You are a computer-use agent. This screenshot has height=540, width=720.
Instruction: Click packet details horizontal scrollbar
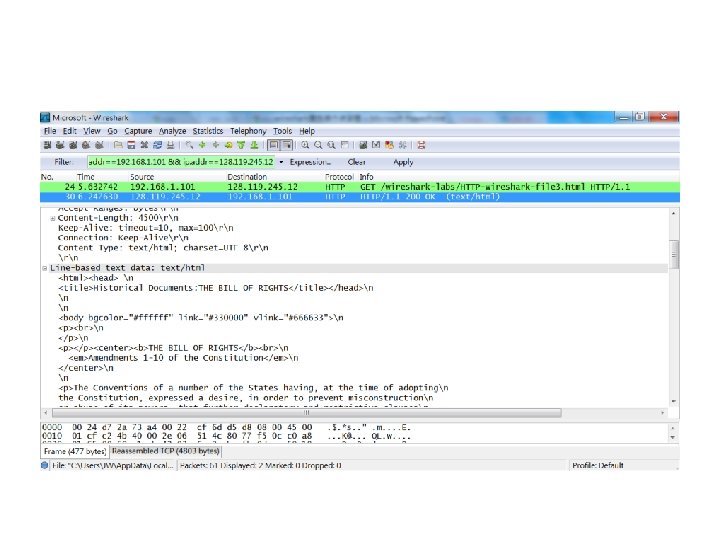tap(307, 413)
